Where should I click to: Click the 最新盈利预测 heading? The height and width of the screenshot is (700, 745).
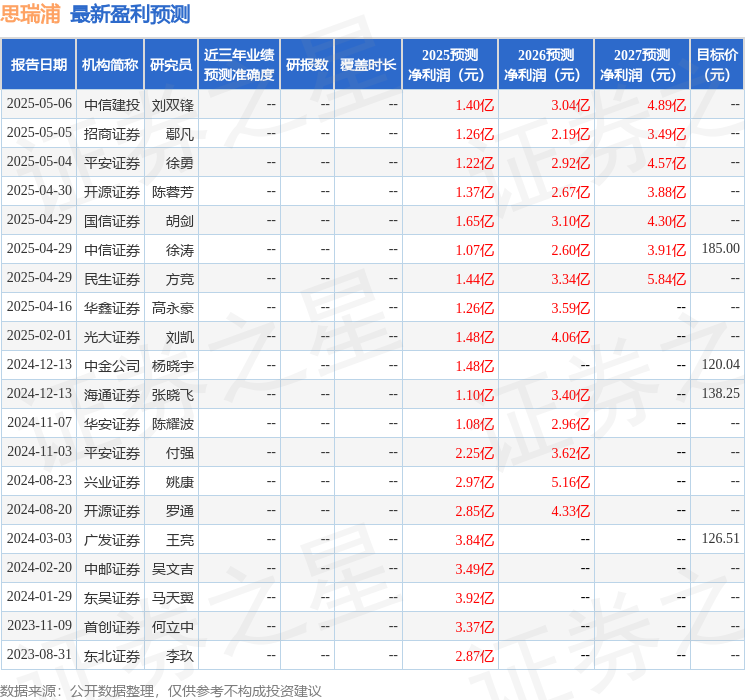coord(130,14)
